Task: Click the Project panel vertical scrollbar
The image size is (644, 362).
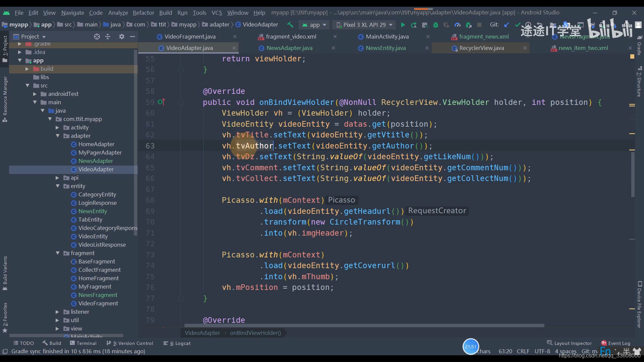Action: [136, 142]
